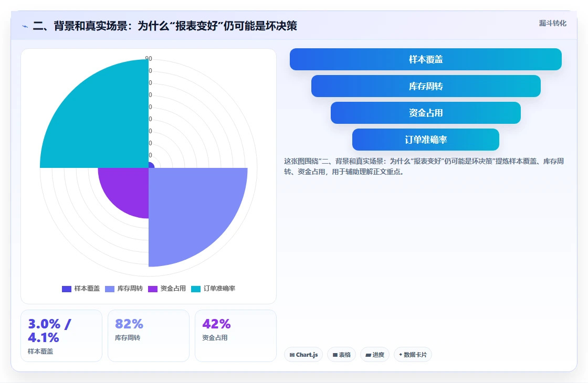Click the 资金占用 funnel bar
Screen dimensions: 588x383
[x=426, y=113]
